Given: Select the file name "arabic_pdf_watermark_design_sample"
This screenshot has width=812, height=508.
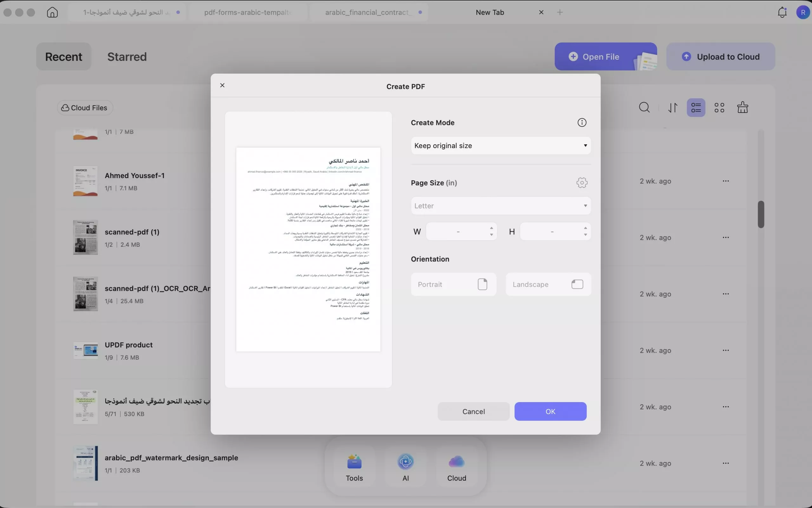Looking at the screenshot, I should coord(171,458).
